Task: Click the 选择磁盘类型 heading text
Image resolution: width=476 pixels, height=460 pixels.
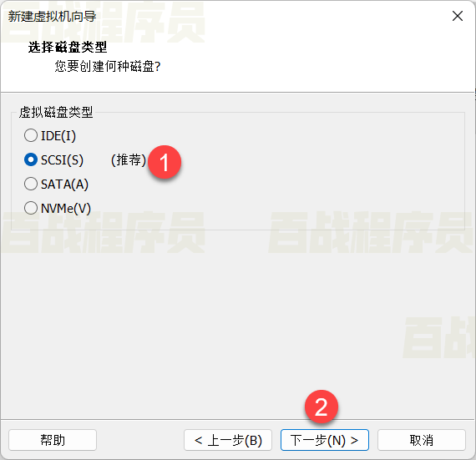Action: (68, 47)
